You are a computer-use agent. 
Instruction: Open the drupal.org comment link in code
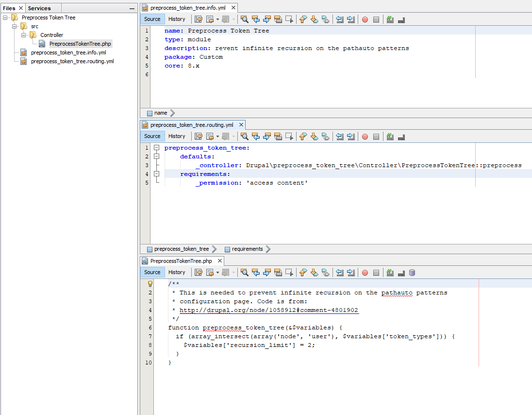[269, 310]
